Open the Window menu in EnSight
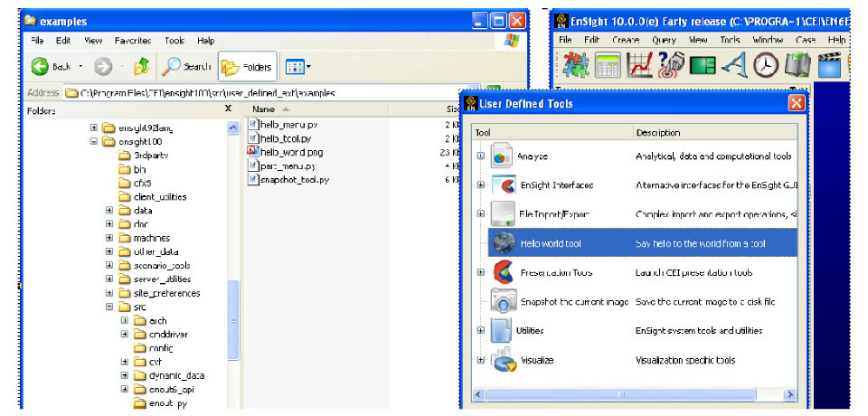The height and width of the screenshot is (416, 868). 768,40
